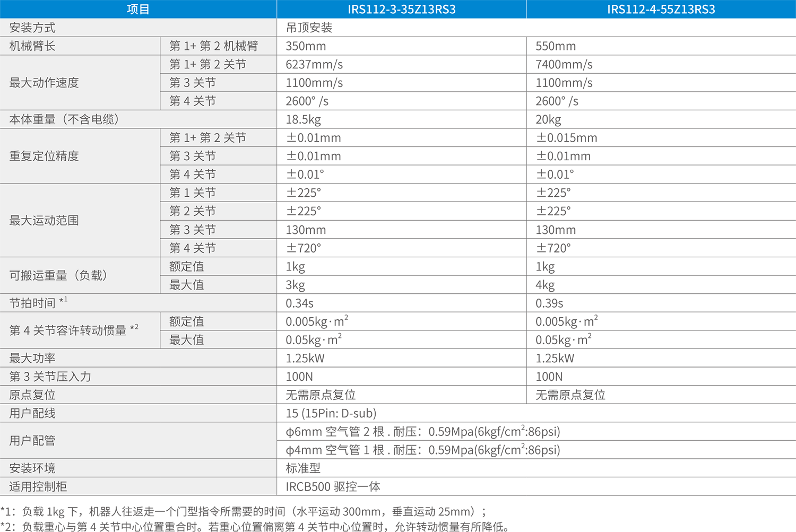
Task: Click 0.005kg·m² in the IRS112-3-35Z13RS3 column
Action: (x=317, y=321)
